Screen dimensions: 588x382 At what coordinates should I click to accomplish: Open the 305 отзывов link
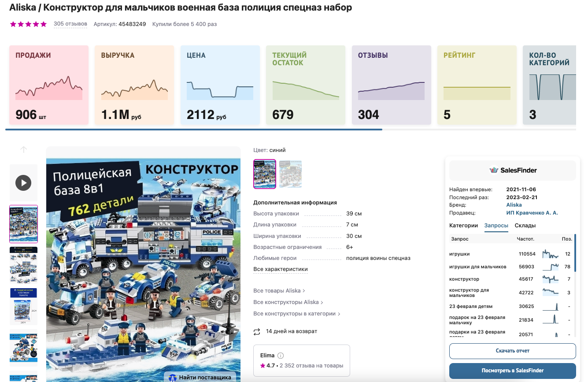click(x=70, y=24)
